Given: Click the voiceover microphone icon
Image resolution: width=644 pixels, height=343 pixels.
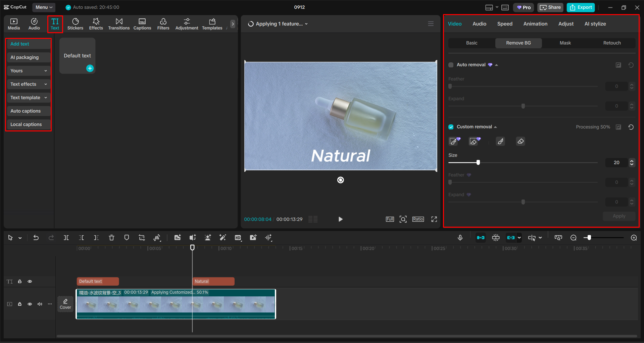Looking at the screenshot, I should coord(460,237).
